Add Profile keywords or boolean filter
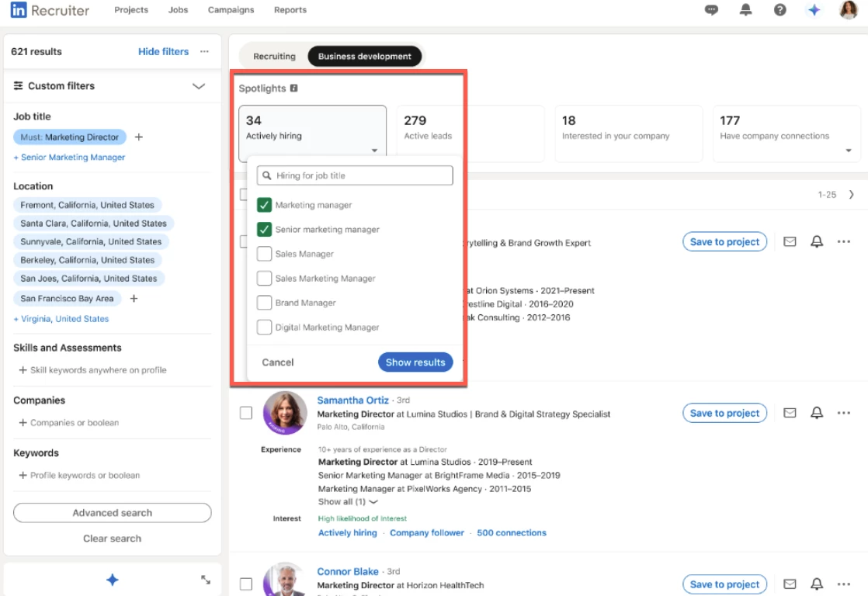This screenshot has width=868, height=596. (x=79, y=475)
